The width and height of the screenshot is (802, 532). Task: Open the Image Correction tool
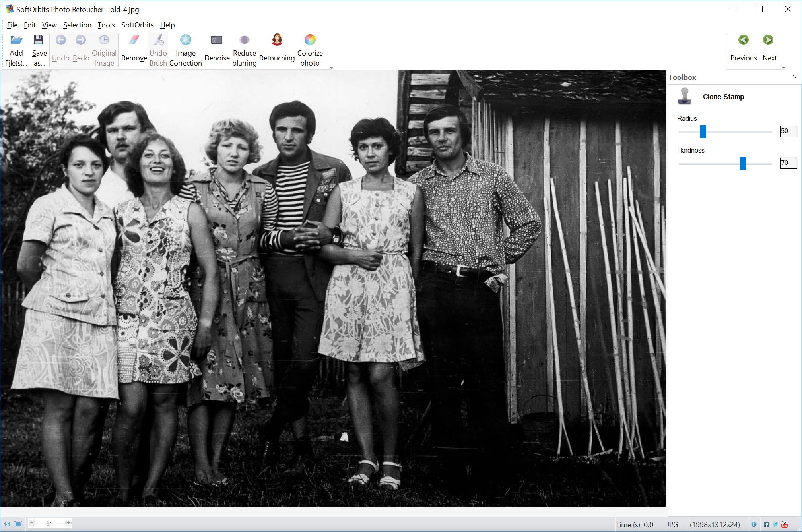tap(185, 50)
